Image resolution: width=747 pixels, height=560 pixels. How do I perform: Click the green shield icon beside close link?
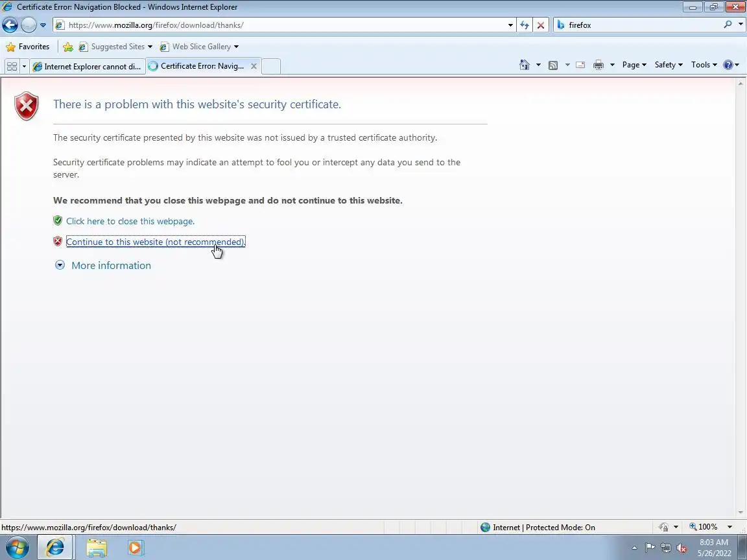click(58, 220)
